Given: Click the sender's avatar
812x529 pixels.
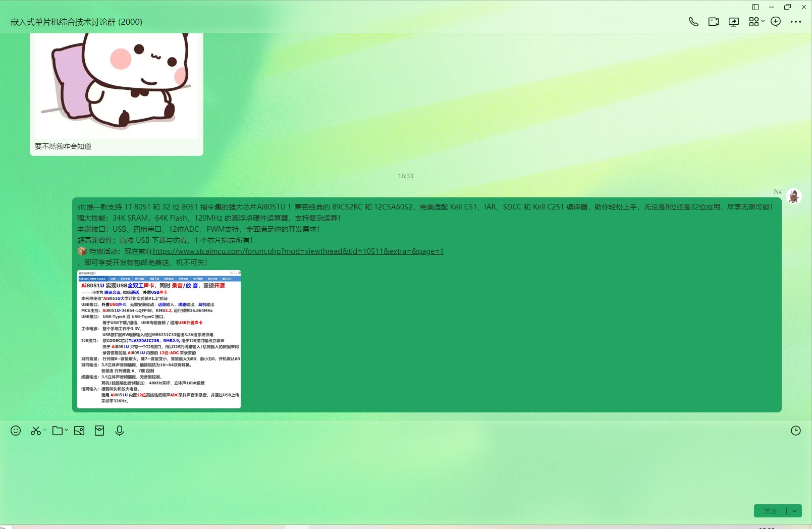Looking at the screenshot, I should click(x=794, y=196).
